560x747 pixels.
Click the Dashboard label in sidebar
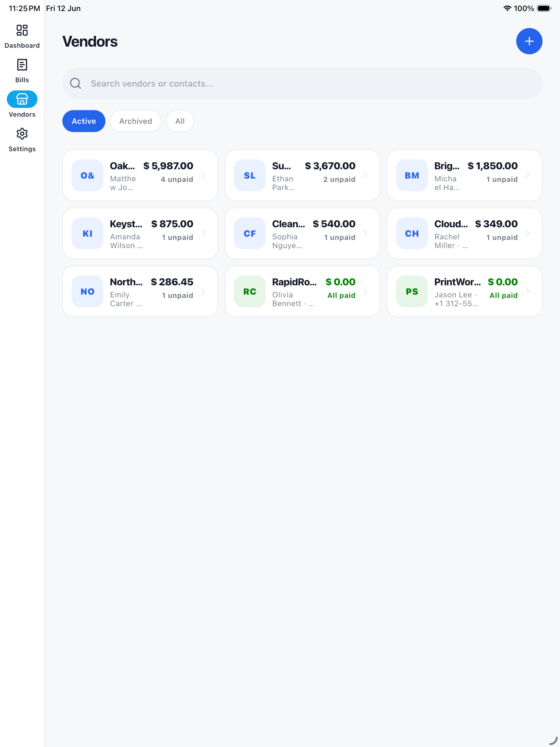tap(22, 46)
